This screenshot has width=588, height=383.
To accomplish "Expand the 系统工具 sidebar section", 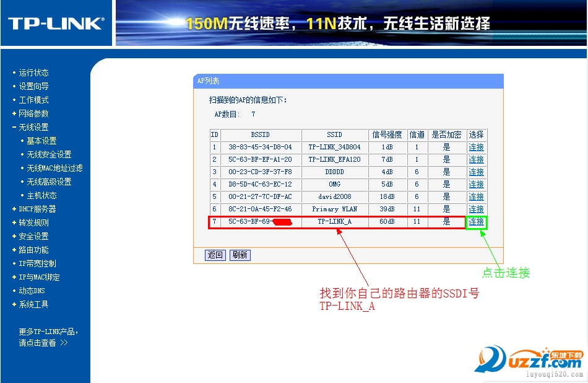I will (x=33, y=304).
